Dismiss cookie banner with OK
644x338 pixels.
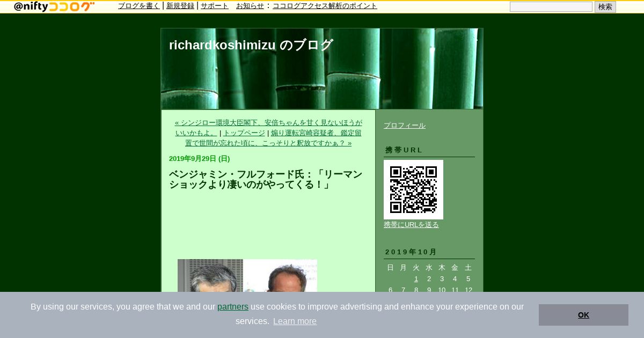click(x=583, y=315)
